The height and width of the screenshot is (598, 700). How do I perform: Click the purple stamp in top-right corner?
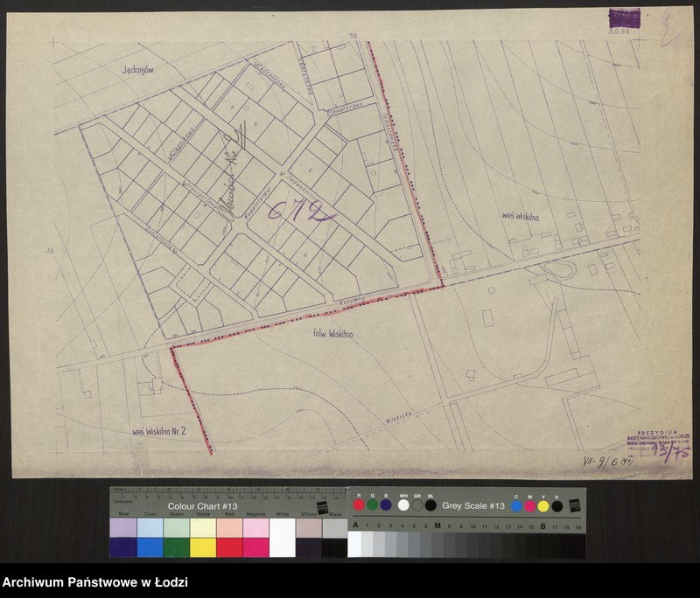click(x=624, y=18)
